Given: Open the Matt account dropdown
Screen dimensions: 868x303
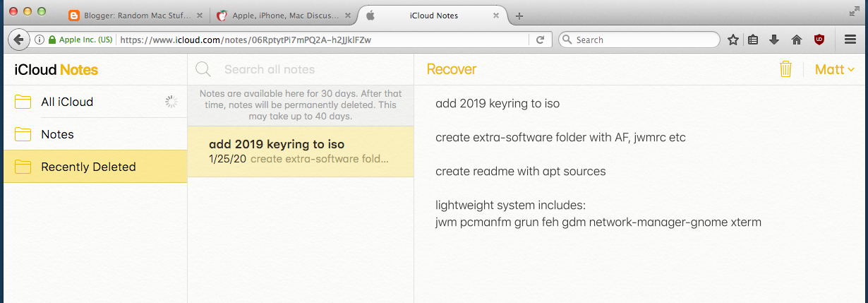Looking at the screenshot, I should 835,69.
